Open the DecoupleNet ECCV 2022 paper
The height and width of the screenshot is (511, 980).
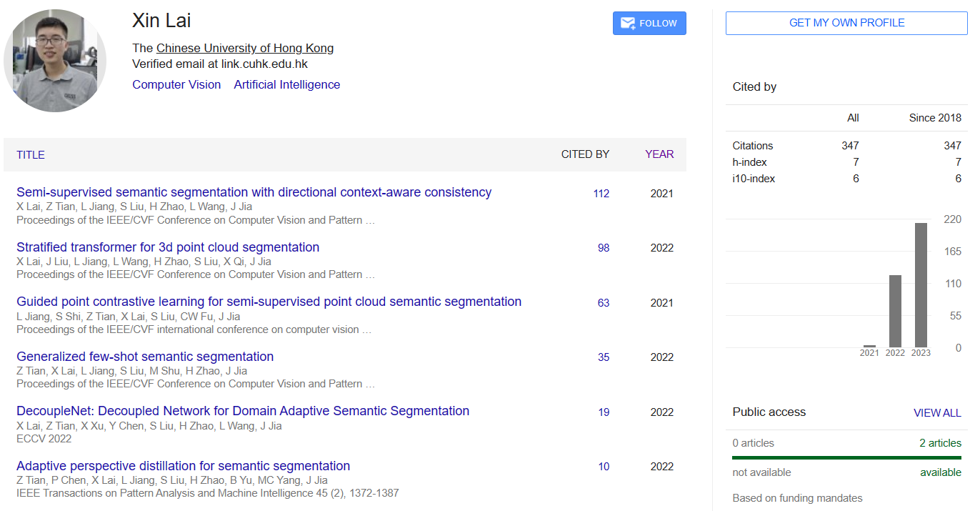(243, 411)
